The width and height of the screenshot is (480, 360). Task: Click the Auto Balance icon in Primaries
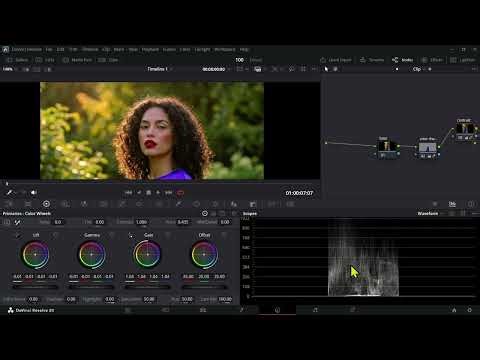[x=7, y=222]
